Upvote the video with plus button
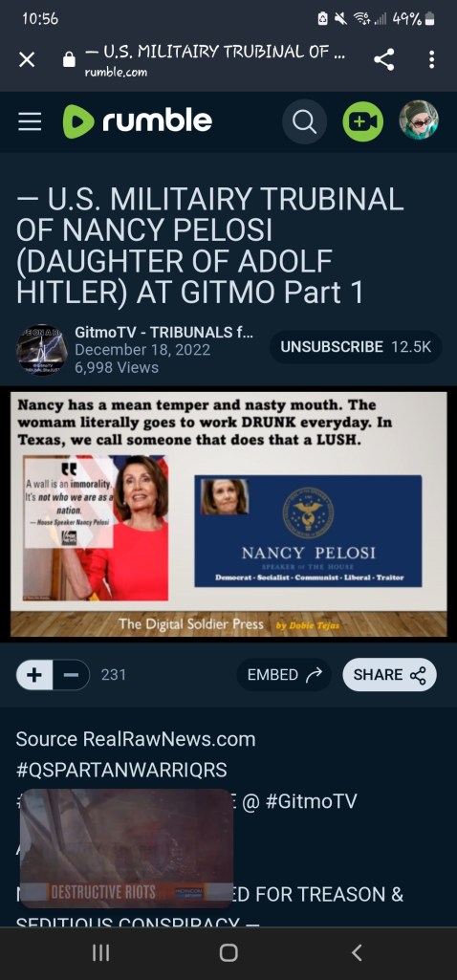Image resolution: width=457 pixels, height=980 pixels. pyautogui.click(x=34, y=675)
